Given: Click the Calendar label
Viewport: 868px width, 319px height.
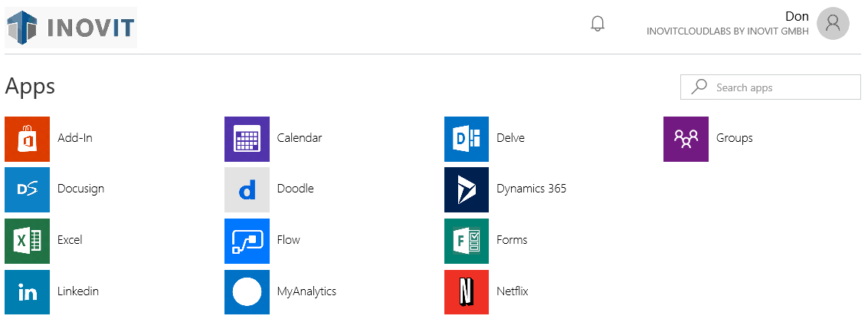Looking at the screenshot, I should tap(300, 139).
